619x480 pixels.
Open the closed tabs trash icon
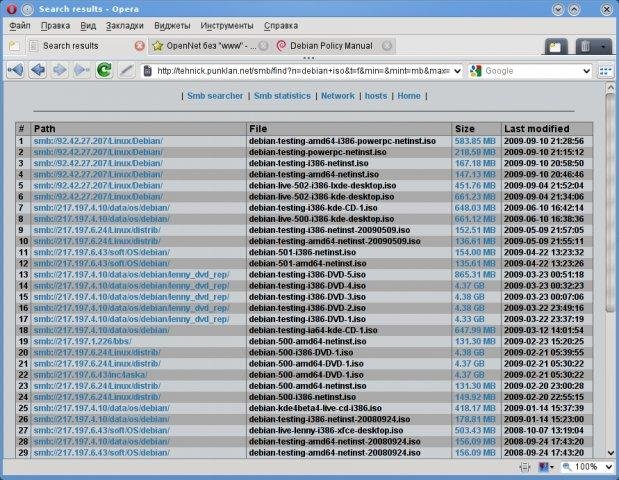point(585,47)
